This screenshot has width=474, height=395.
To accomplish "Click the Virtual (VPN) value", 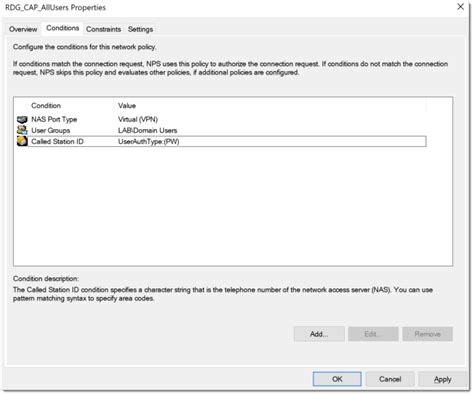I will pyautogui.click(x=138, y=119).
